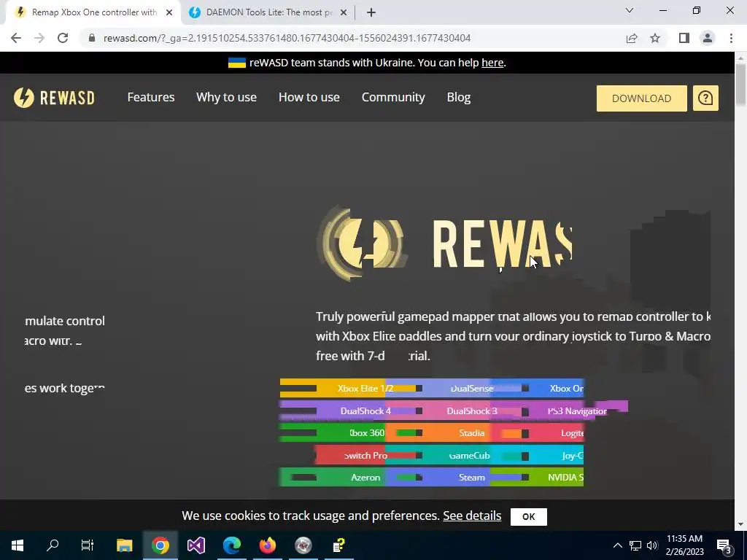747x560 pixels.
Task: Click the reWASD logo in the header
Action: click(54, 98)
